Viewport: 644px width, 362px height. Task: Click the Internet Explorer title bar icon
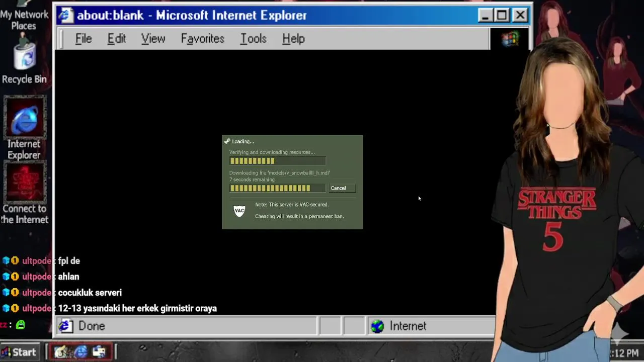pyautogui.click(x=65, y=16)
